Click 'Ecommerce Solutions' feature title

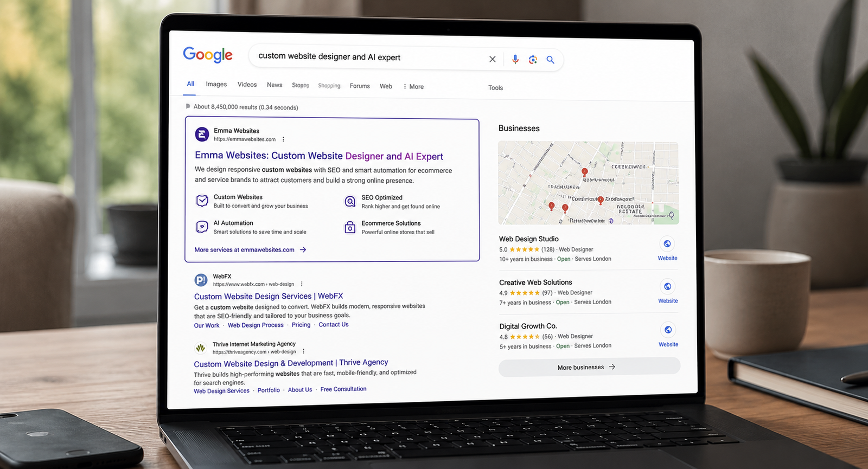click(391, 223)
